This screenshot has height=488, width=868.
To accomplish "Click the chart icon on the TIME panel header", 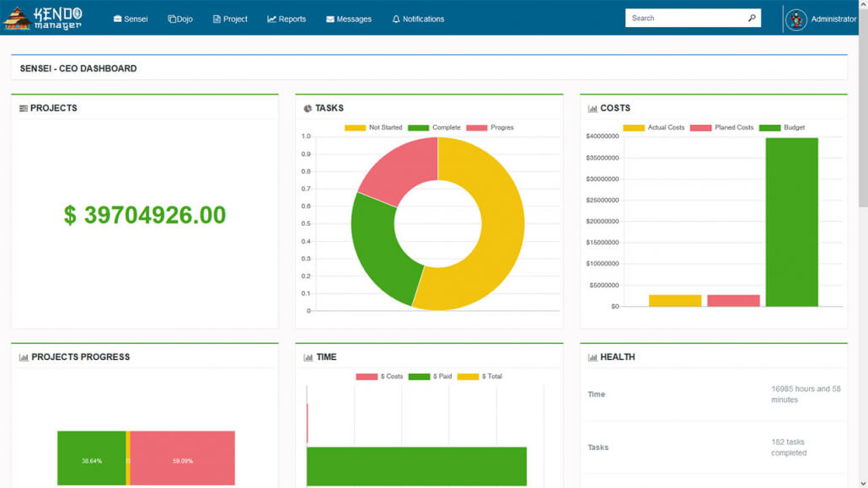I will click(307, 357).
